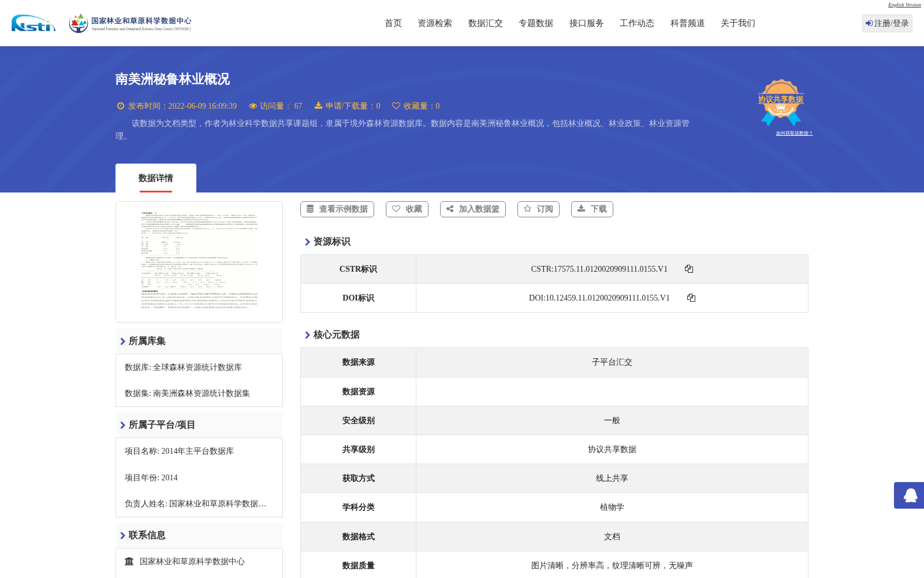The height and width of the screenshot is (578, 924).
Task: Click the title 南美洲秘鲁林业概况
Action: click(172, 79)
